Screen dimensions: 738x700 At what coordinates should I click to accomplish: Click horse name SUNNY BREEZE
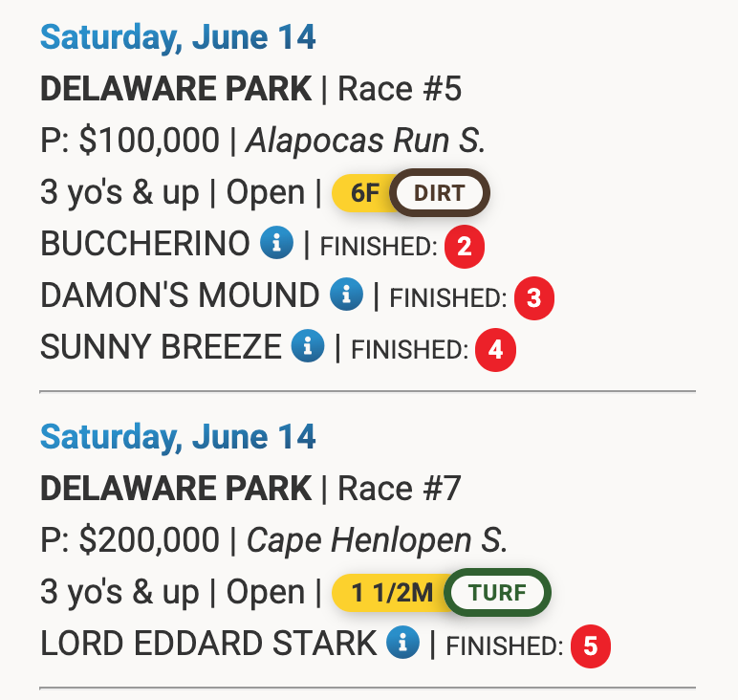pyautogui.click(x=161, y=347)
